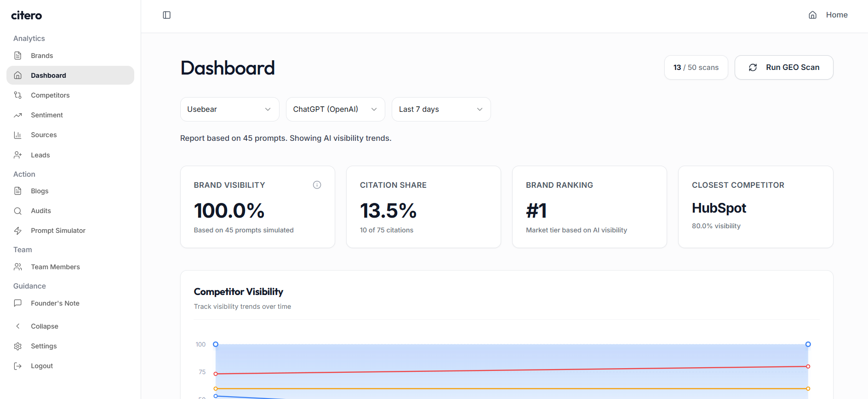Screen dimensions: 868x399
Task: Go to Audits
Action: [x=70, y=211]
